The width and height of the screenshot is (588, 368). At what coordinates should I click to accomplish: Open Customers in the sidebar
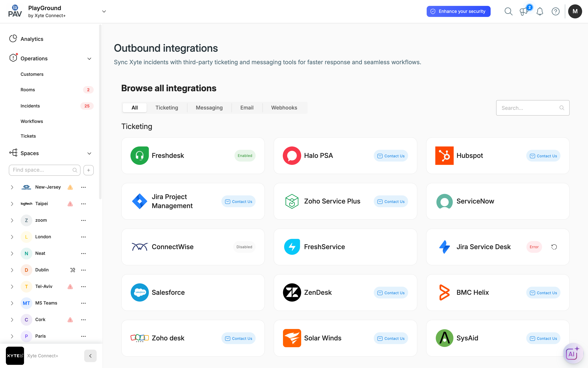coord(32,74)
